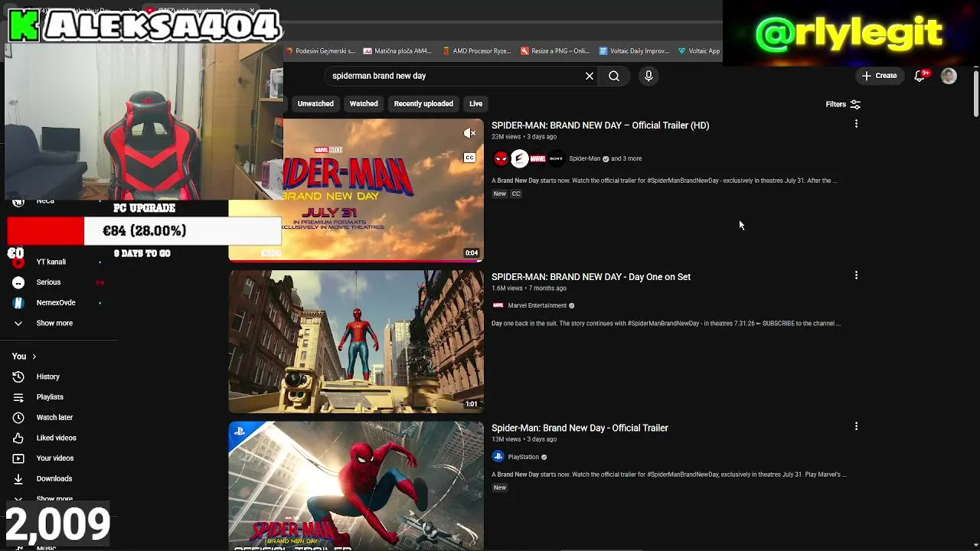Open the Filters menu

click(843, 104)
